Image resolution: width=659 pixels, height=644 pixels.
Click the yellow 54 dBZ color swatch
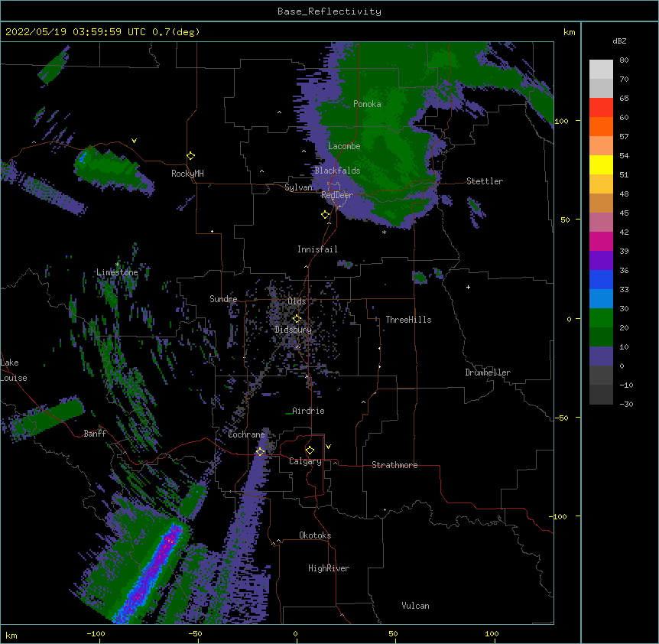click(601, 164)
